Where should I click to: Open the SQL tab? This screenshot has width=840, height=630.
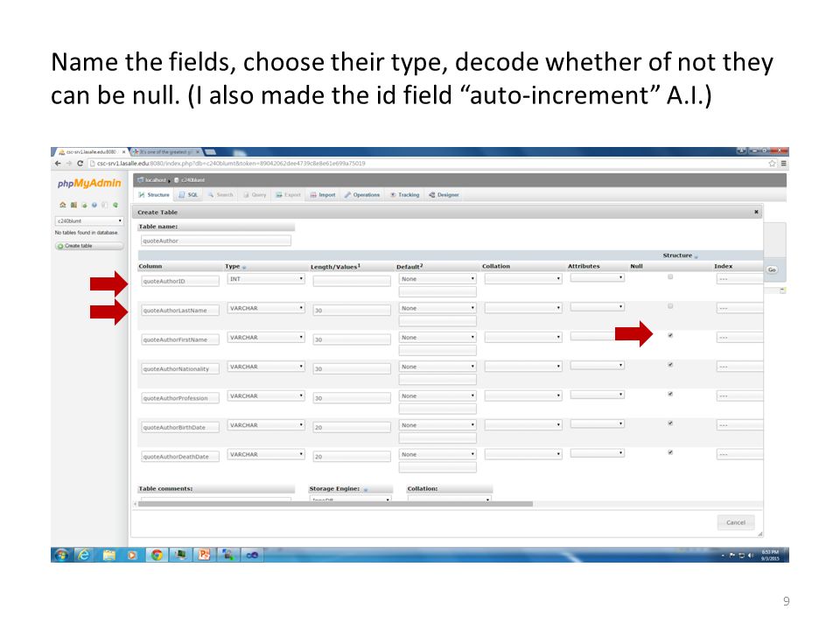(188, 195)
